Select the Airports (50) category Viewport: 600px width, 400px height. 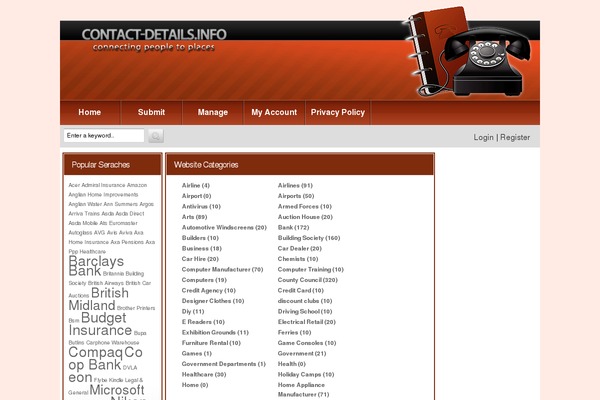pos(296,196)
